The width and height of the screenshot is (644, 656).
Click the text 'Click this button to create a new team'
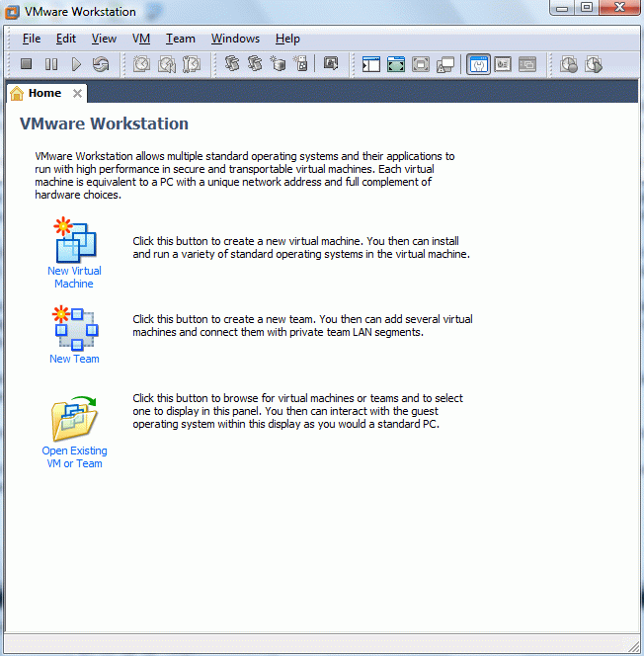coord(224,319)
